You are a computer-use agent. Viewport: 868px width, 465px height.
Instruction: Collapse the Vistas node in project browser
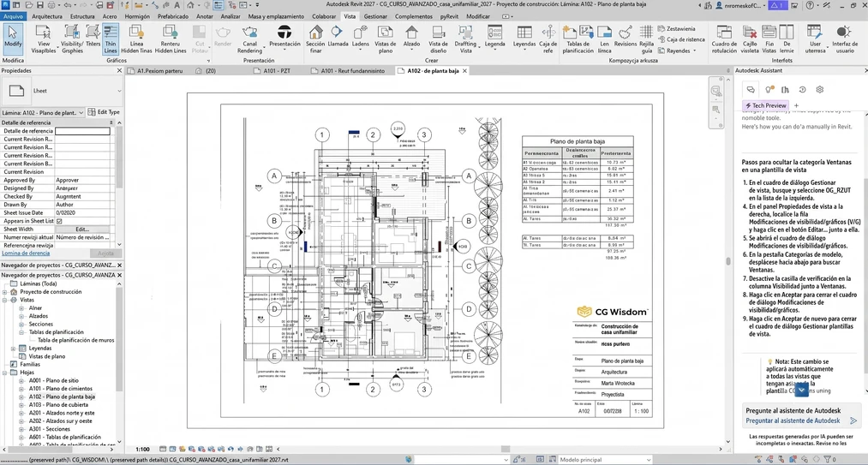(5, 300)
